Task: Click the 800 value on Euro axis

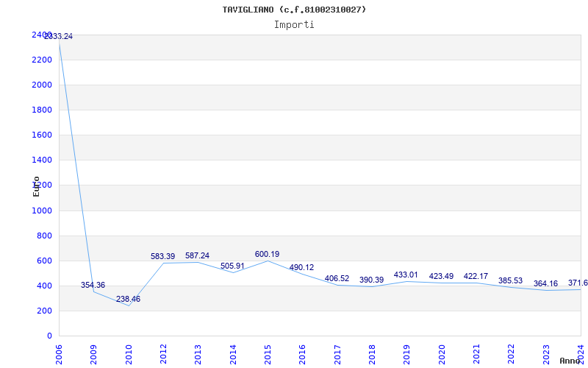Action: click(x=45, y=236)
